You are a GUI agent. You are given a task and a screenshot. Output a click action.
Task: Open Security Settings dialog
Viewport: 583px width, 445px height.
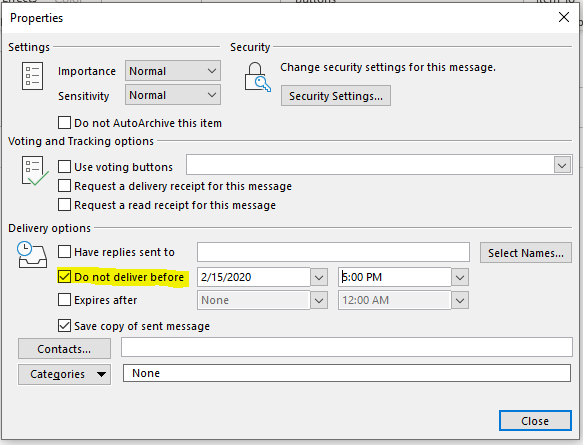click(336, 96)
